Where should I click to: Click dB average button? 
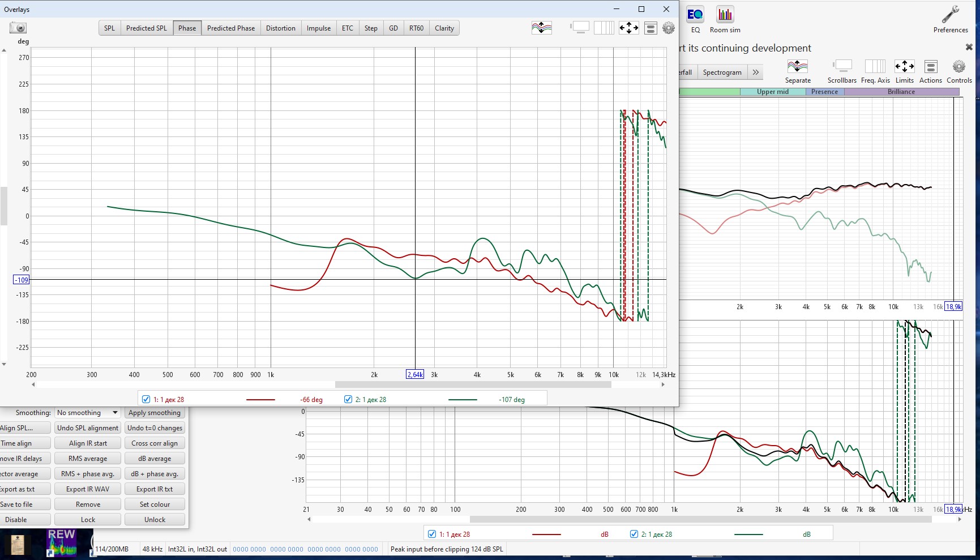tap(155, 459)
